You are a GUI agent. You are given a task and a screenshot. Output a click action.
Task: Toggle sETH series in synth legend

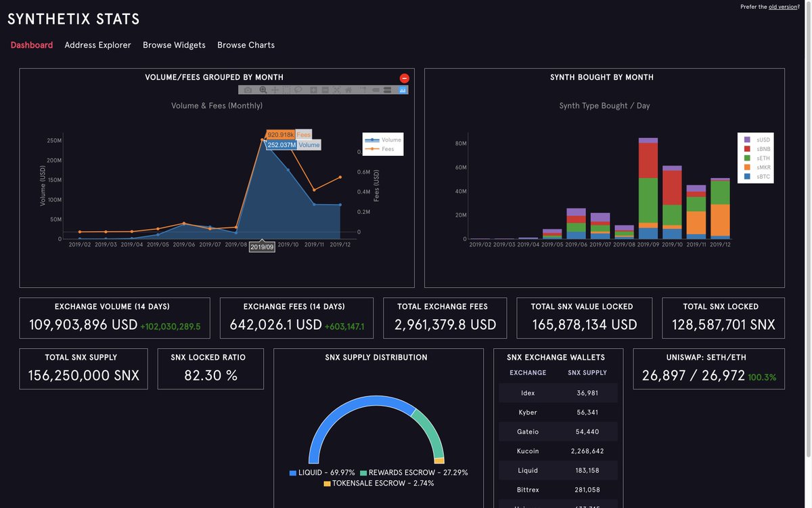pos(757,158)
